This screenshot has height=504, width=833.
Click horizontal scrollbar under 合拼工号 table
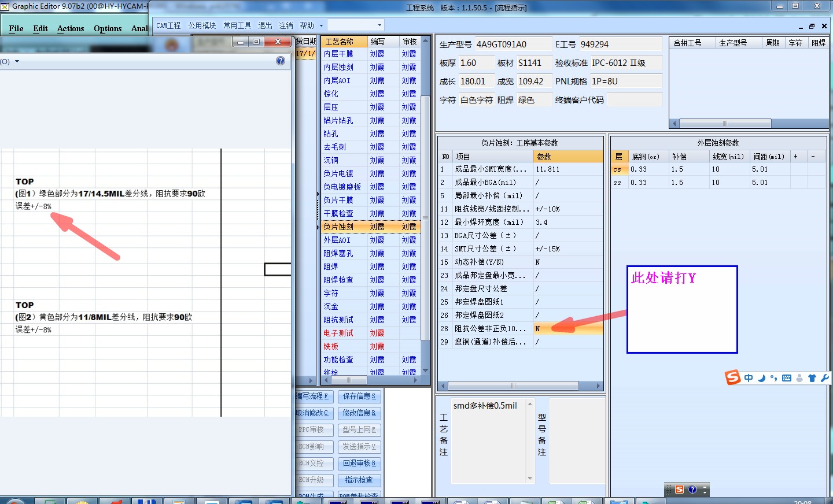[x=749, y=123]
